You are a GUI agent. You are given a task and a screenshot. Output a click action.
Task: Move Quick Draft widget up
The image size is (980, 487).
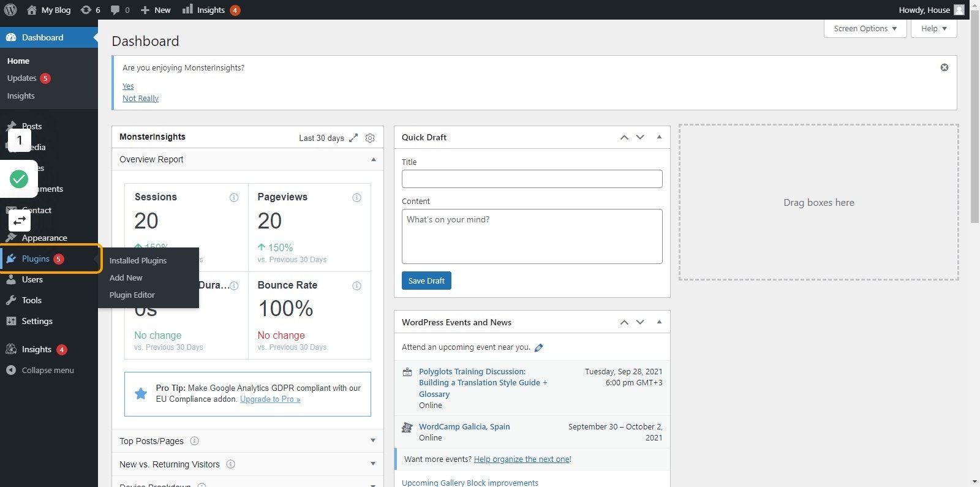click(x=624, y=137)
